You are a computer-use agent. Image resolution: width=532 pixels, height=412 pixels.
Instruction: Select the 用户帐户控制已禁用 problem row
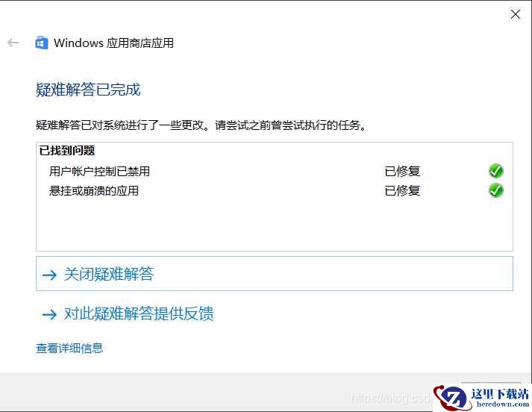pyautogui.click(x=275, y=171)
